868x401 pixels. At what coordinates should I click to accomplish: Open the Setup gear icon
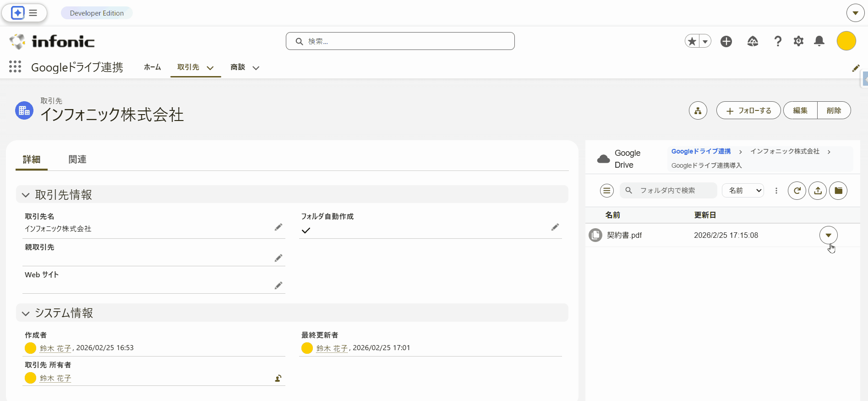(798, 41)
